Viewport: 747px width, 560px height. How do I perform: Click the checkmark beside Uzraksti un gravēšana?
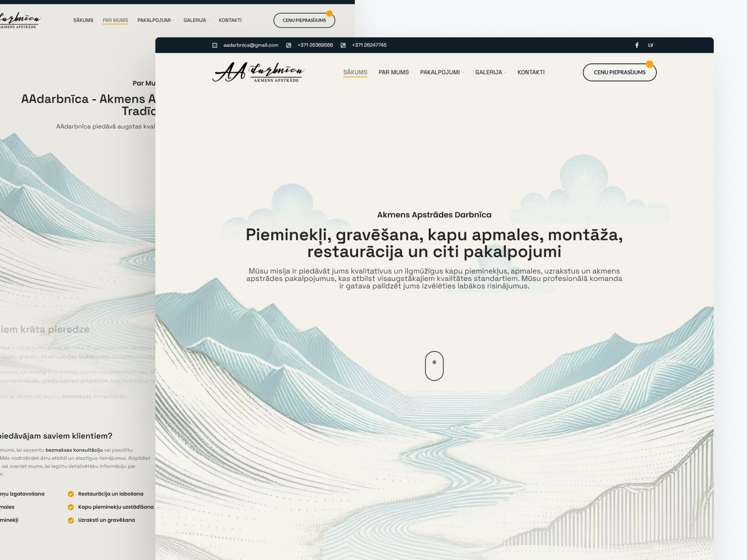71,519
